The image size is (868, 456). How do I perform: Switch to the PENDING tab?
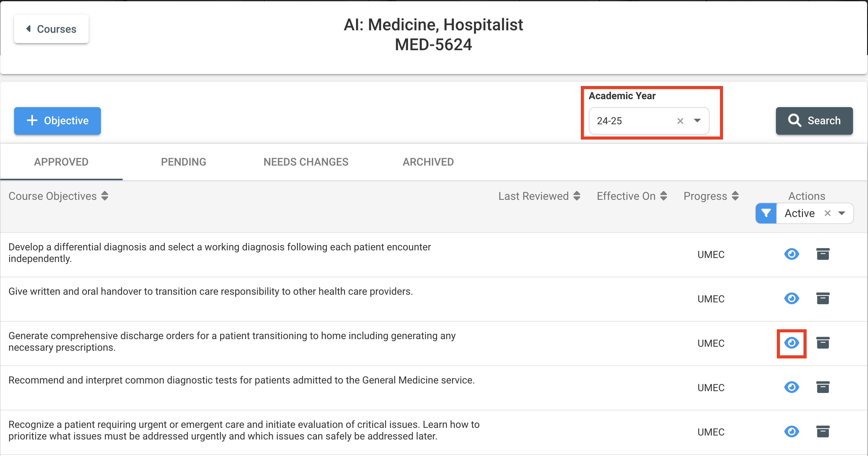click(x=184, y=162)
